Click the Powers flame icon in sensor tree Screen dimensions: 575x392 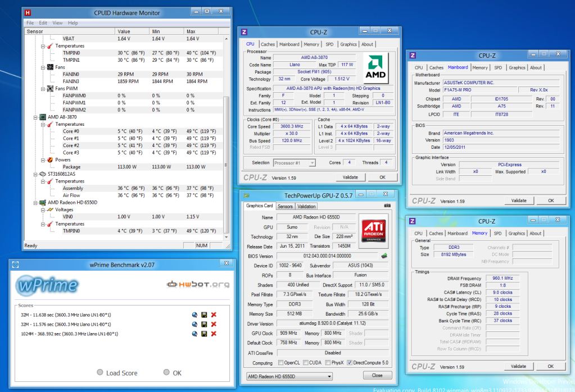50,159
